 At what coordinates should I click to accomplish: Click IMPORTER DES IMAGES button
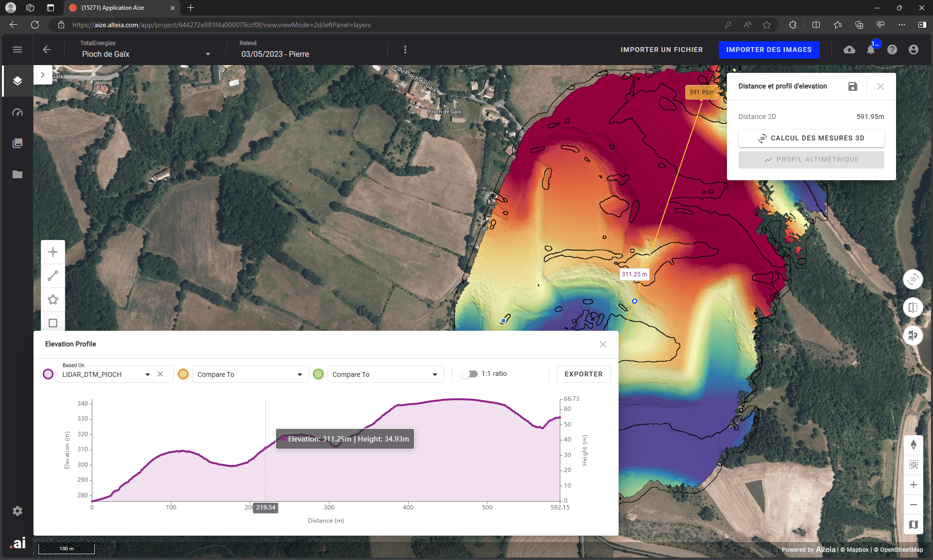point(769,50)
